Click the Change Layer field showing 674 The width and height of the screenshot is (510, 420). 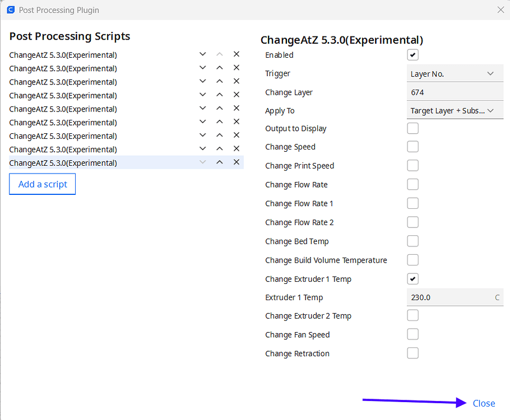454,92
